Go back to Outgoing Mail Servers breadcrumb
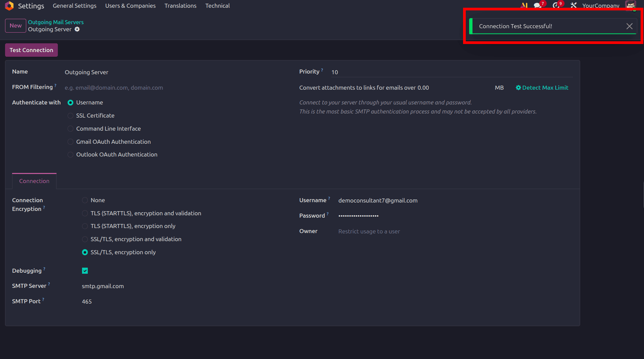Viewport: 644px width, 359px height. pyautogui.click(x=56, y=22)
